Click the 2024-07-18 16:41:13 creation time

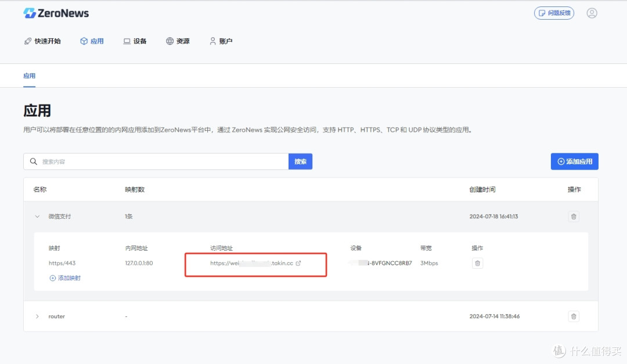point(494,217)
